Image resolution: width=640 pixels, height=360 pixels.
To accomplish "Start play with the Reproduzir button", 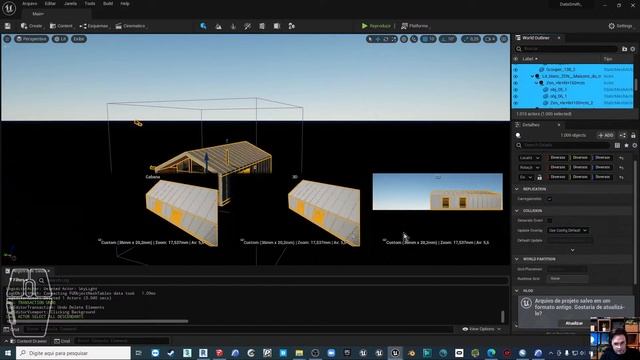I will click(x=376, y=26).
